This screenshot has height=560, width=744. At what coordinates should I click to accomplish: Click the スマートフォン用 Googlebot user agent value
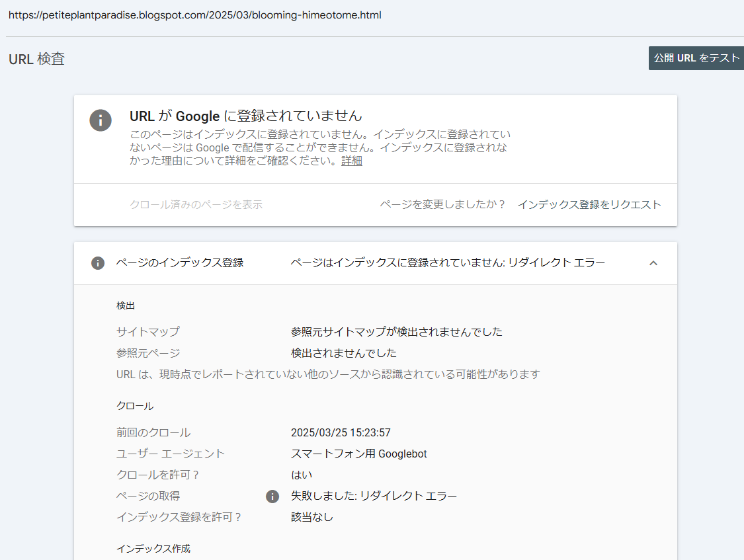(359, 454)
